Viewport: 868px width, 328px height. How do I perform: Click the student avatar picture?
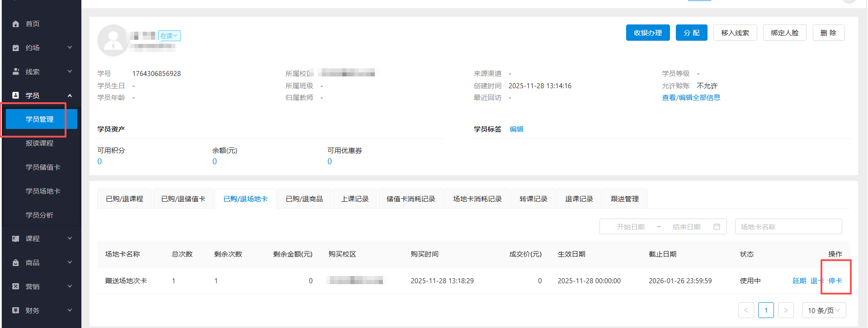click(113, 40)
